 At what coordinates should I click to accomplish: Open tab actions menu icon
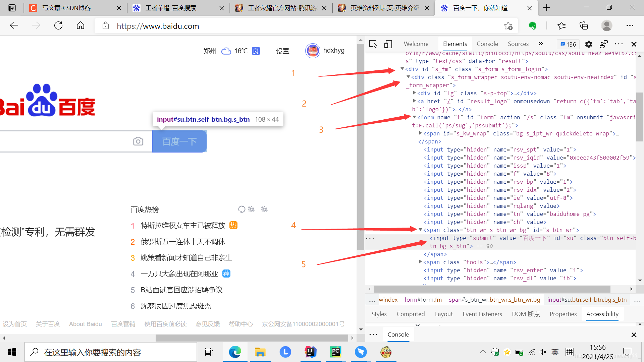click(12, 8)
